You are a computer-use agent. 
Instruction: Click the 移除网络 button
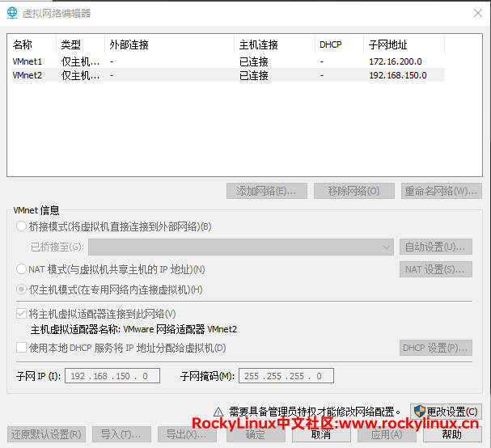tap(353, 191)
